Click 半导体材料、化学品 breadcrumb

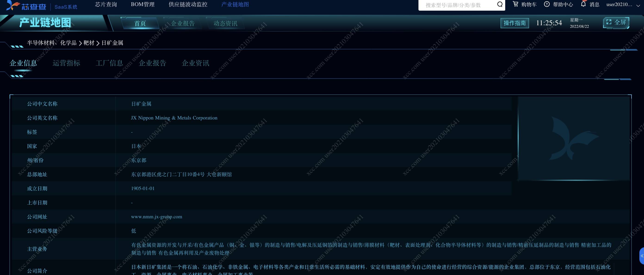52,43
